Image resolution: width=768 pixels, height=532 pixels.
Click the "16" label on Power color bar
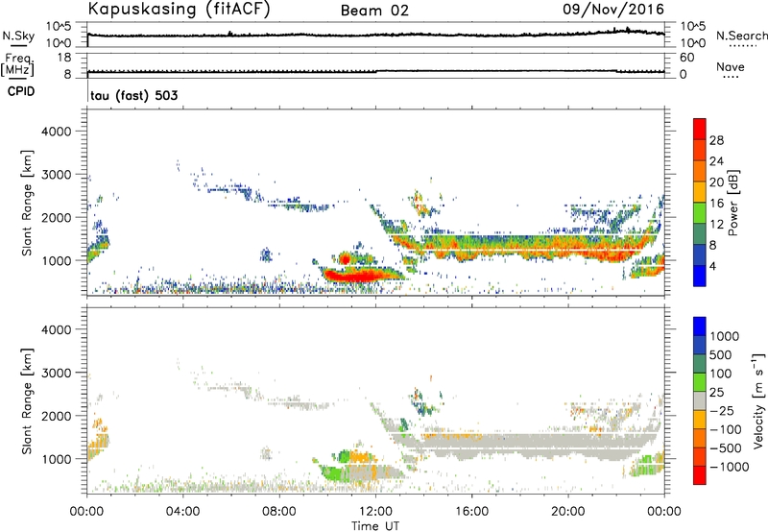(716, 204)
